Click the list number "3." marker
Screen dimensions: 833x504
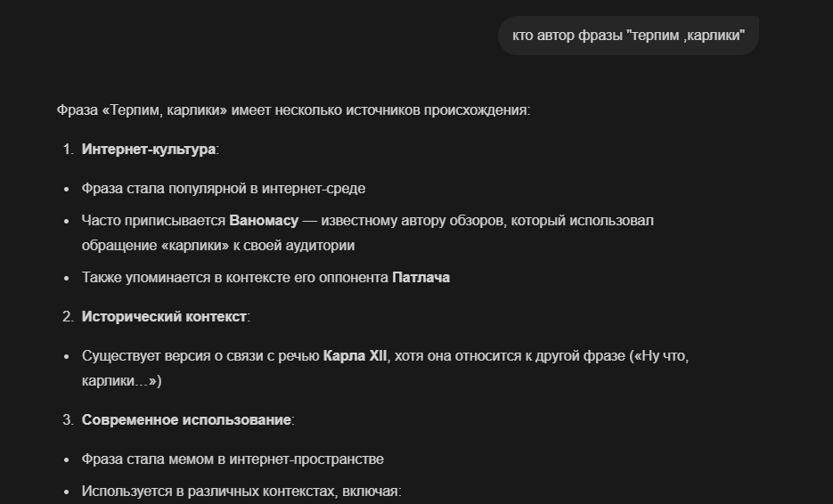[68, 419]
